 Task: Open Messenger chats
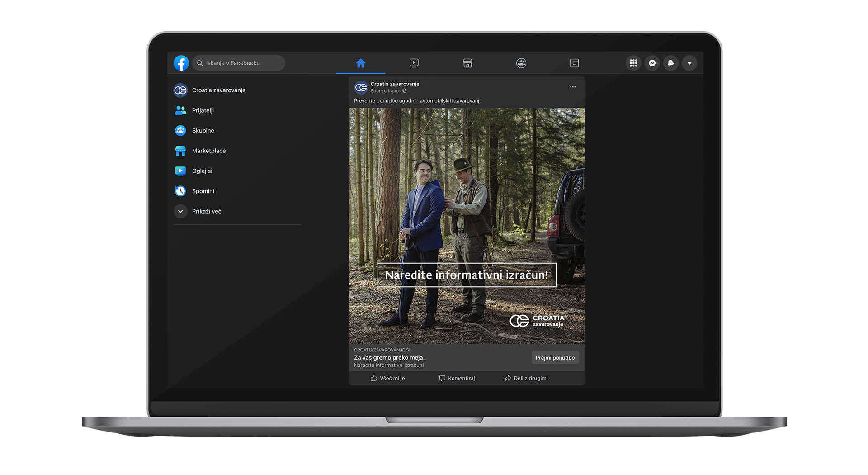coord(652,63)
